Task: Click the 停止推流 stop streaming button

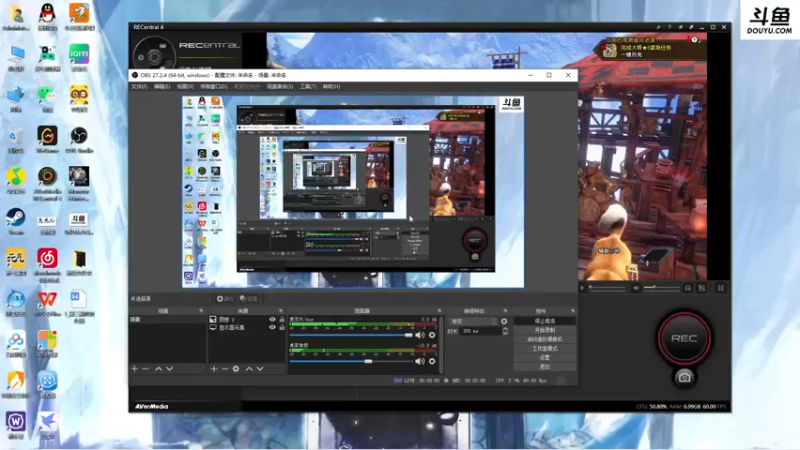Action: (x=544, y=321)
